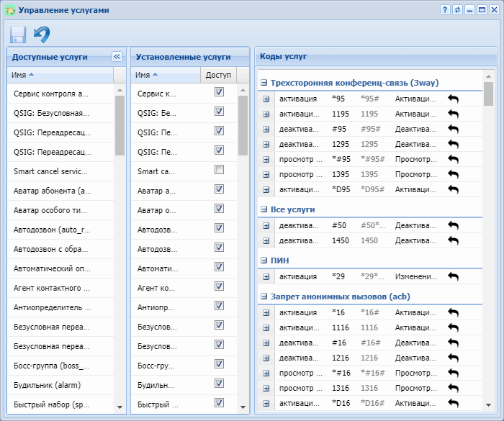Enable the Smart cancel service checkbox

tap(219, 170)
